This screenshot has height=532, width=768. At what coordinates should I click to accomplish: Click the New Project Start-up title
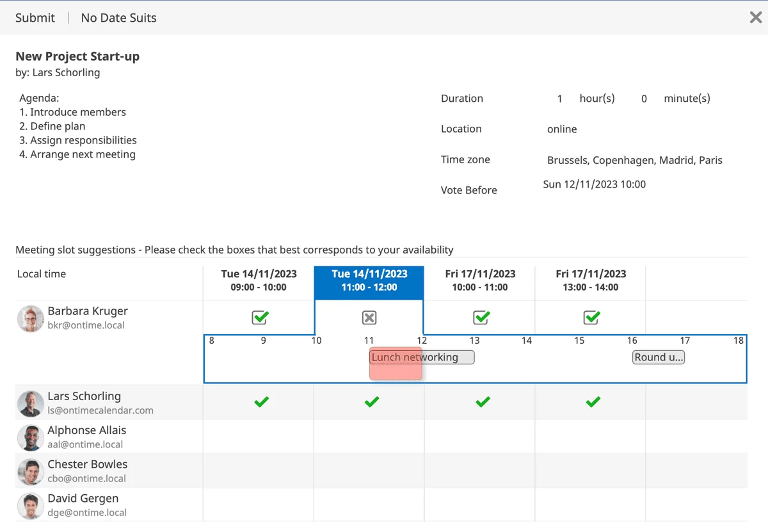point(77,56)
